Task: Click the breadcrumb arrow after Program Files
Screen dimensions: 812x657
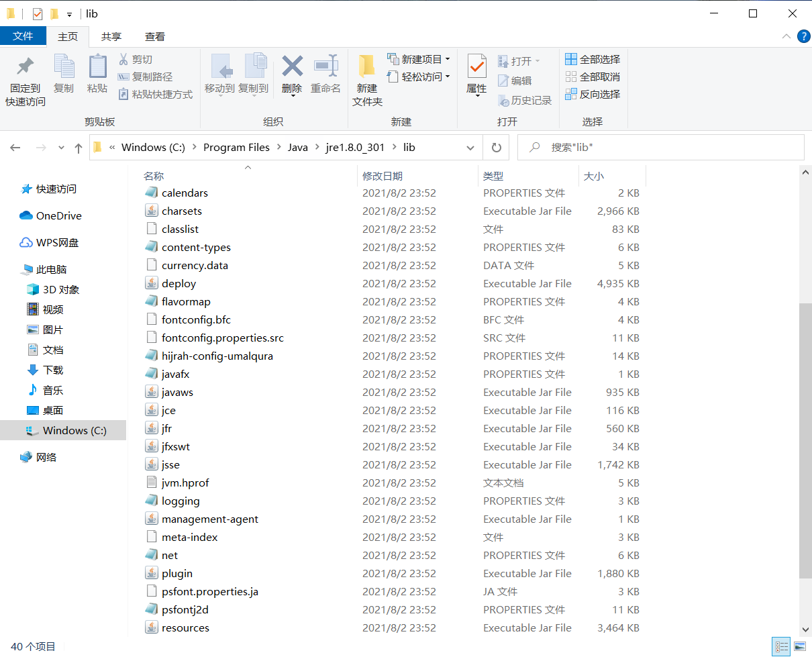Action: [279, 148]
